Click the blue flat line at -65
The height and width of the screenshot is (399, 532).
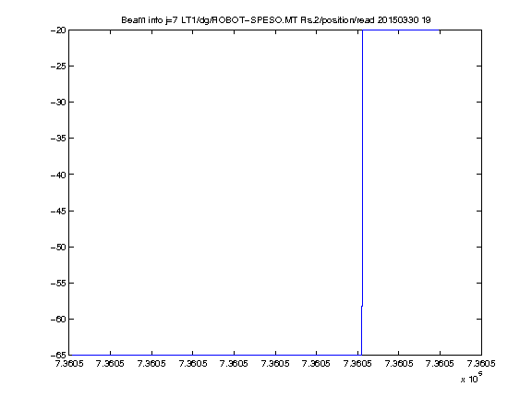(x=215, y=355)
